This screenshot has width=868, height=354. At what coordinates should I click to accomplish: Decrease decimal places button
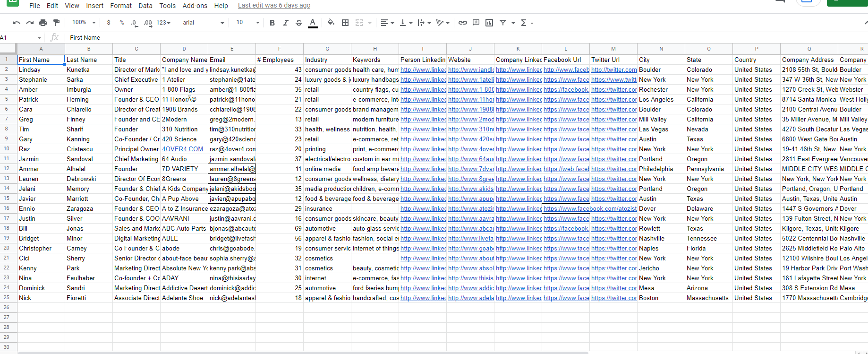click(x=134, y=23)
